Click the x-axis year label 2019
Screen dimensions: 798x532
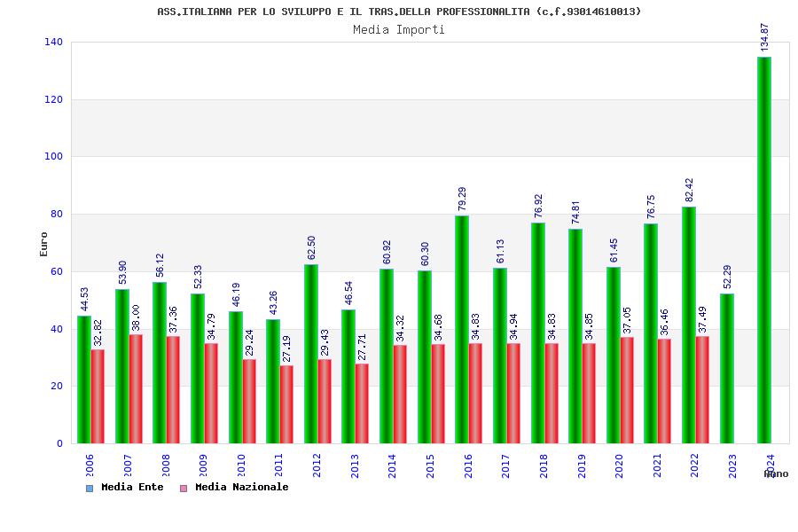(581, 465)
